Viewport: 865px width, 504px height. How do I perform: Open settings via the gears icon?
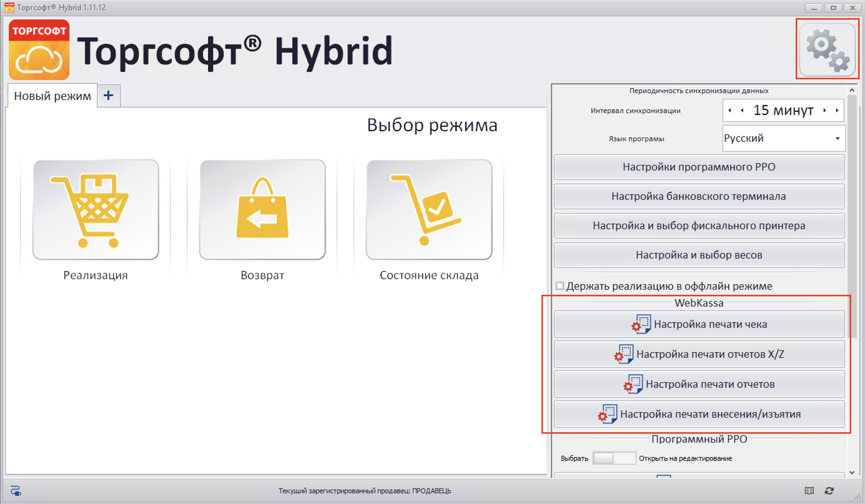pos(827,49)
